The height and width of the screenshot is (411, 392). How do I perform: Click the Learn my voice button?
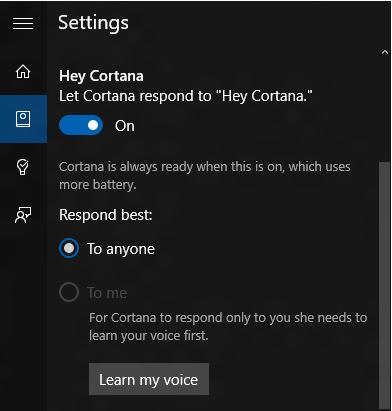click(x=149, y=379)
